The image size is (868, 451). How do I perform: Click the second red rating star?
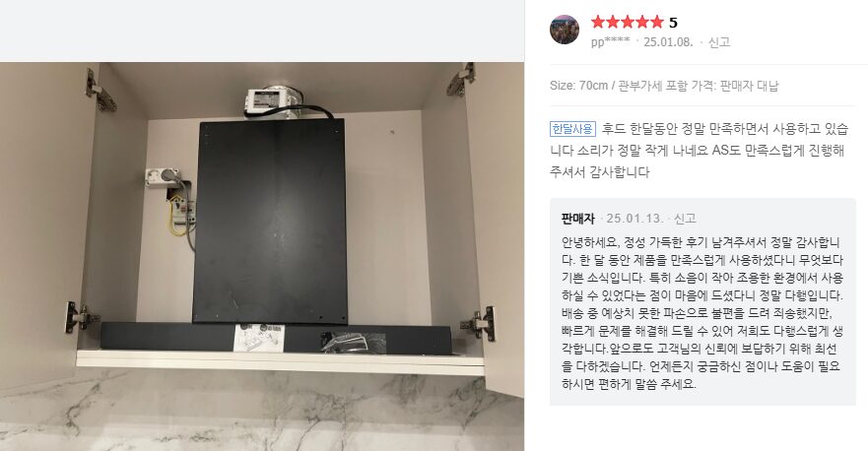(x=613, y=22)
